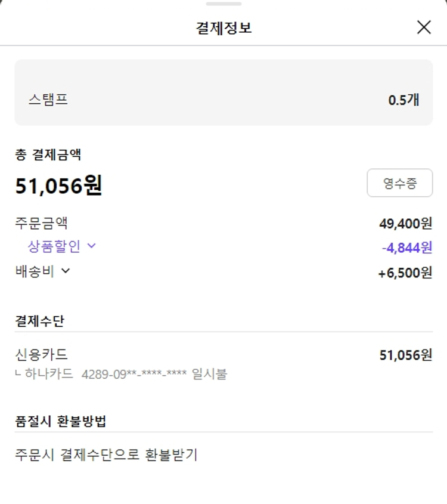
Task: Click the 결제정보 title heading
Action: tap(223, 28)
